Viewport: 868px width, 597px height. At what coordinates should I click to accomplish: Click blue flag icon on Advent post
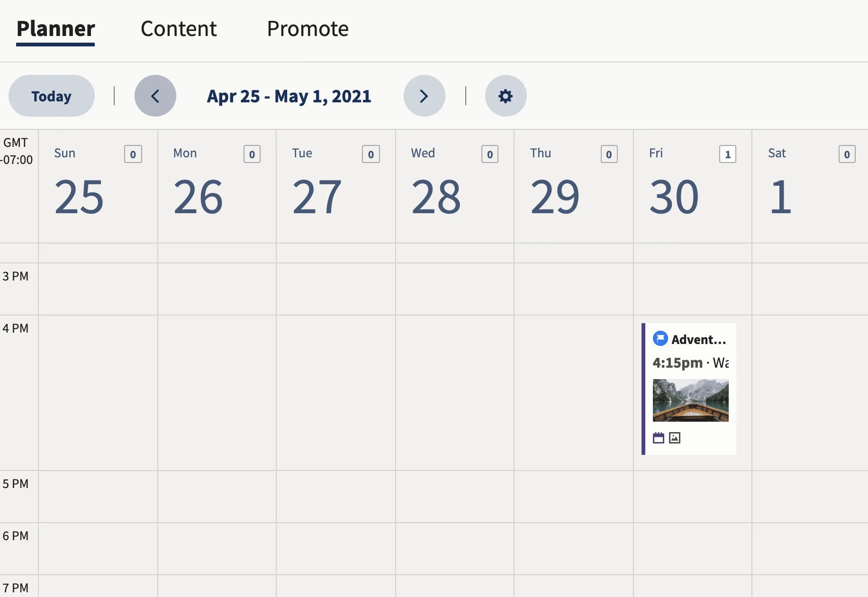click(660, 339)
